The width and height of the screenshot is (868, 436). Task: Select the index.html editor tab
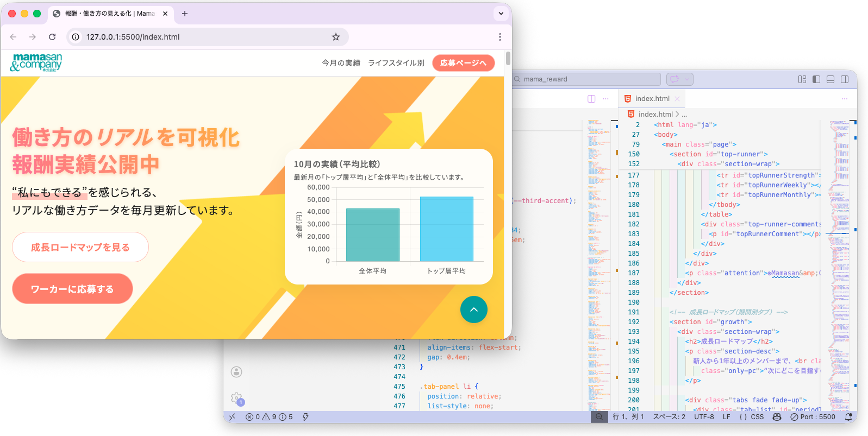[652, 99]
